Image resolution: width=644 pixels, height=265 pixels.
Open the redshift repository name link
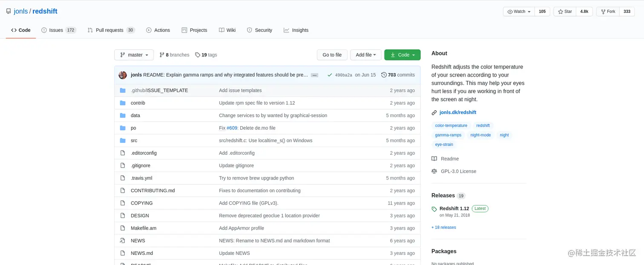click(x=45, y=11)
